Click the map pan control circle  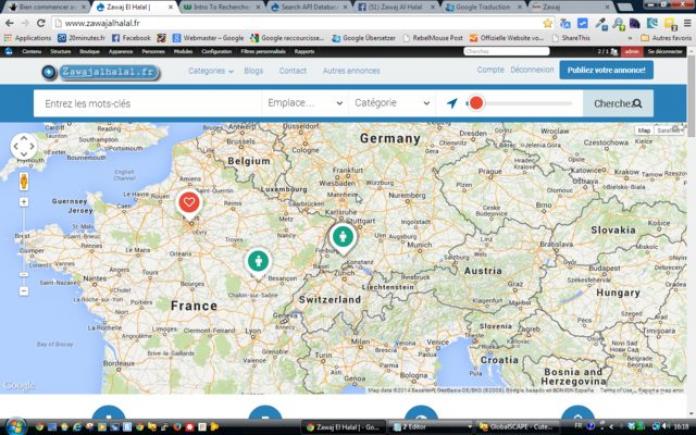pyautogui.click(x=24, y=146)
